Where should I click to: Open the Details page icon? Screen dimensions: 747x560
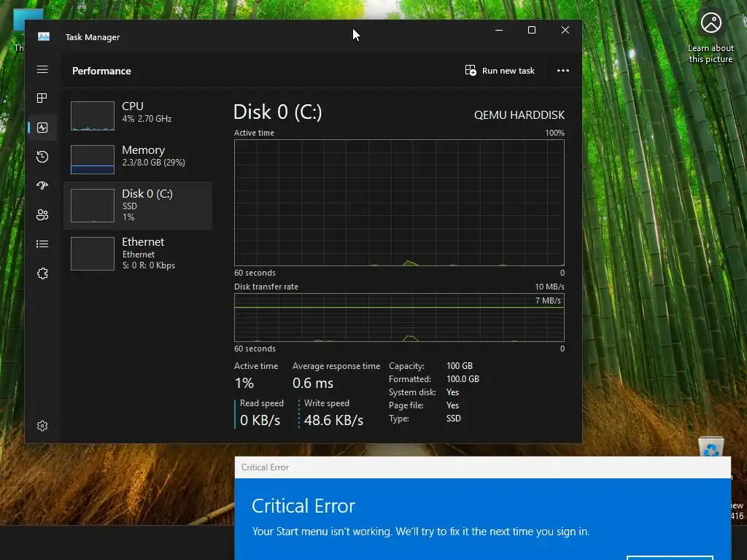pos(42,244)
